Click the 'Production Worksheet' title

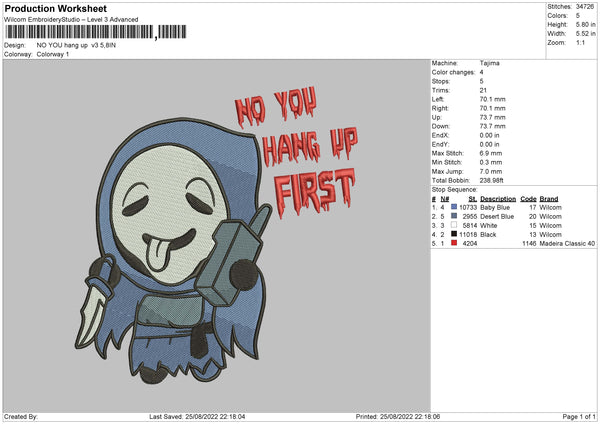click(x=55, y=8)
